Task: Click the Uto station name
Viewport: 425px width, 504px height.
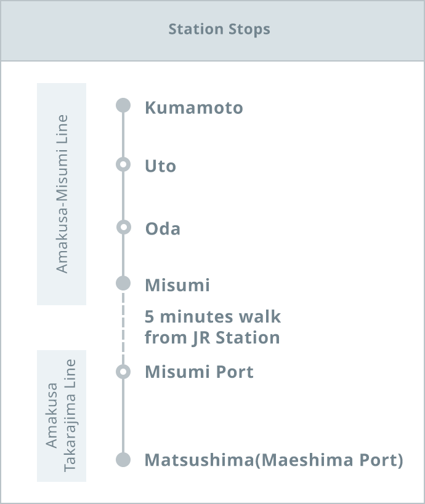Action: (160, 166)
